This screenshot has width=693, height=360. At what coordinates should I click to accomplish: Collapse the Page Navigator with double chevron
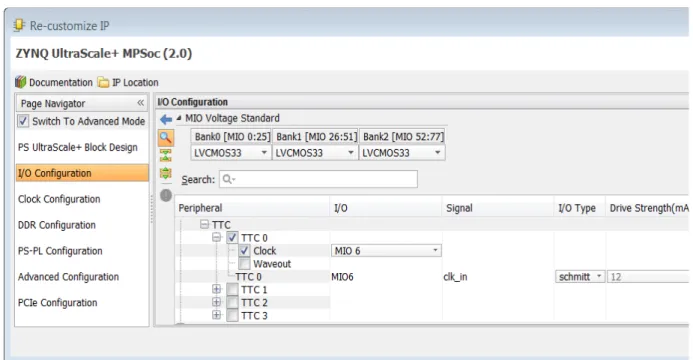coord(141,103)
